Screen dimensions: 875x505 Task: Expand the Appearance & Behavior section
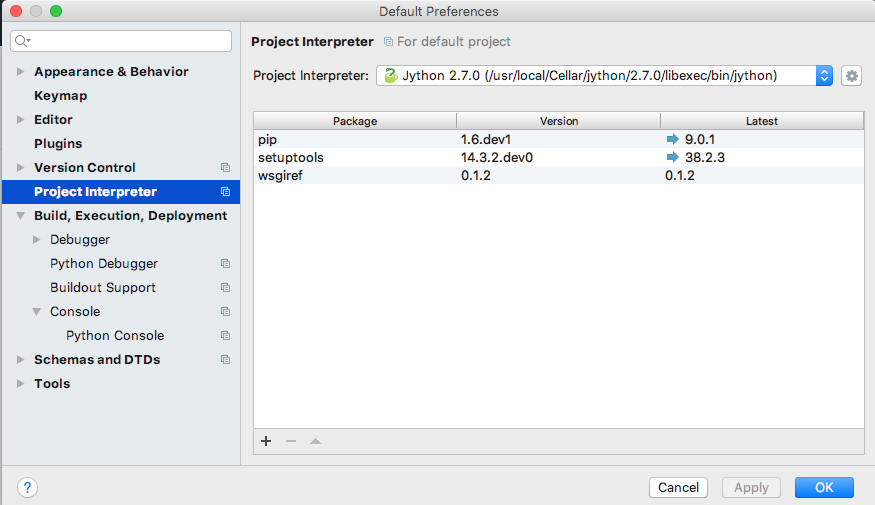(x=21, y=71)
